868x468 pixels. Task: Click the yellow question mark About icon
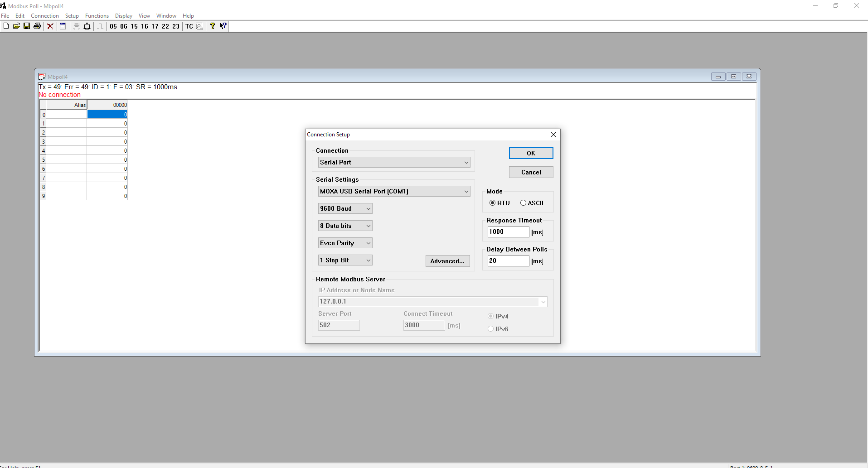(x=212, y=26)
